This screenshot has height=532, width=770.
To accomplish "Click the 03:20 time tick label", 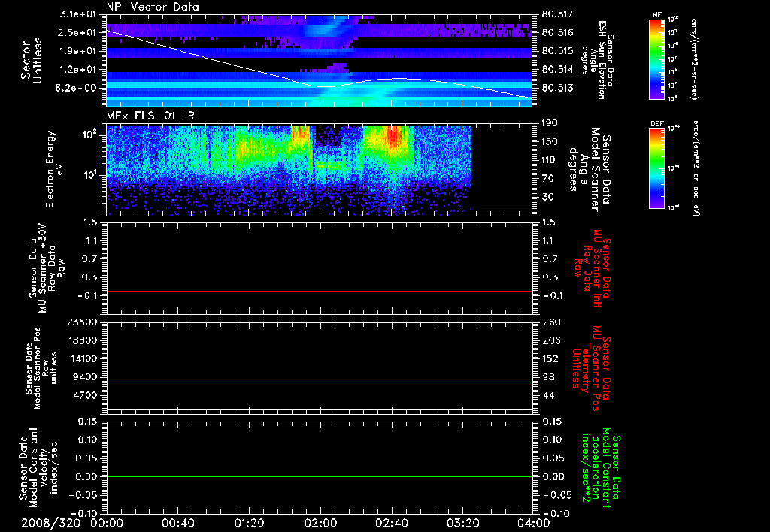I will click(x=463, y=523).
